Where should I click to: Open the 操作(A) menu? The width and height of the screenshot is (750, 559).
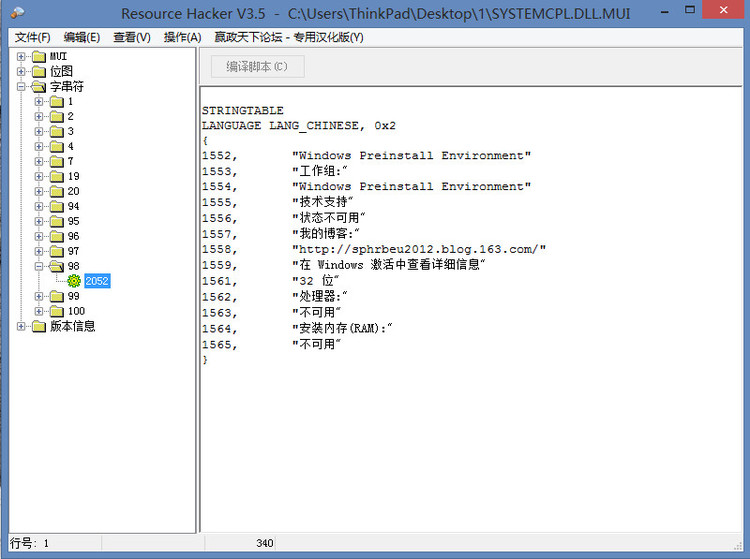[x=182, y=37]
